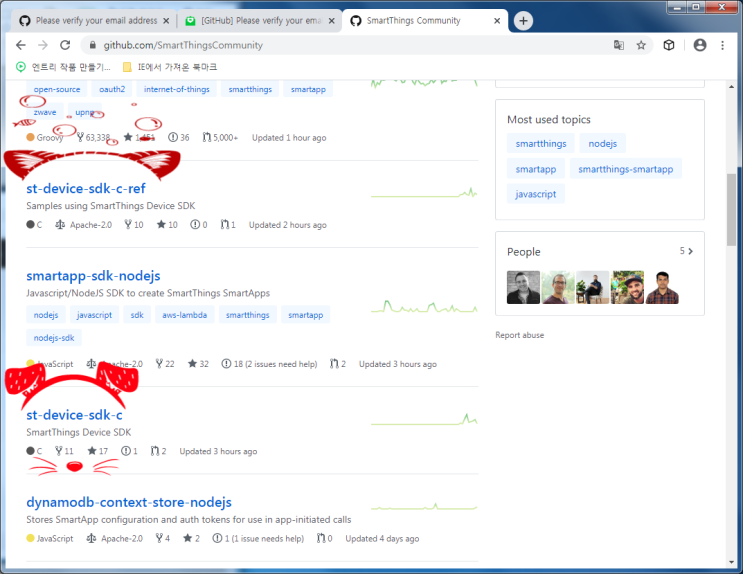Select the SmartThings Community tab
The height and width of the screenshot is (574, 743).
(x=425, y=21)
